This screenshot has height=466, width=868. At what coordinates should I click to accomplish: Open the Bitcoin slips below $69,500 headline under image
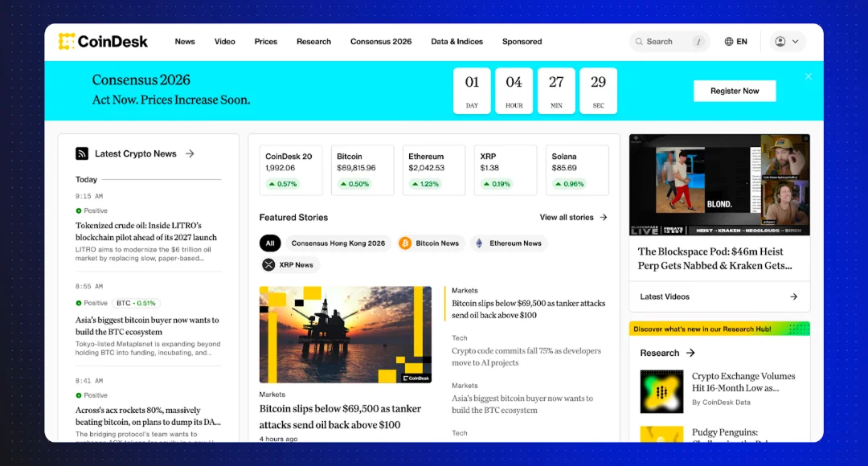pos(340,416)
